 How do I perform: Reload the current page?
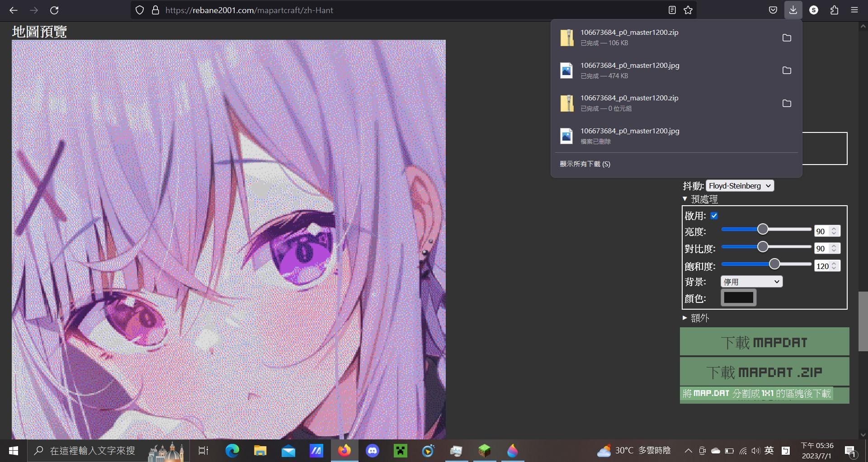click(x=54, y=10)
